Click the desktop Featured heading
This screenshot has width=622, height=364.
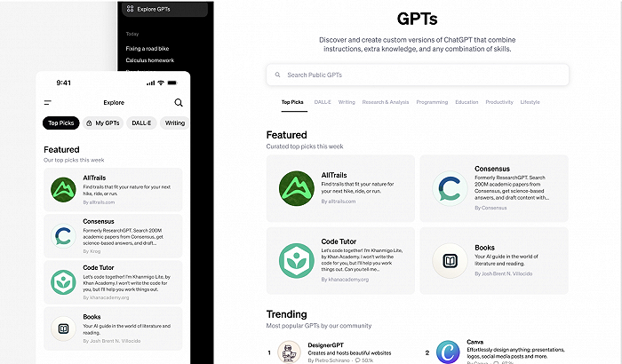pos(286,135)
